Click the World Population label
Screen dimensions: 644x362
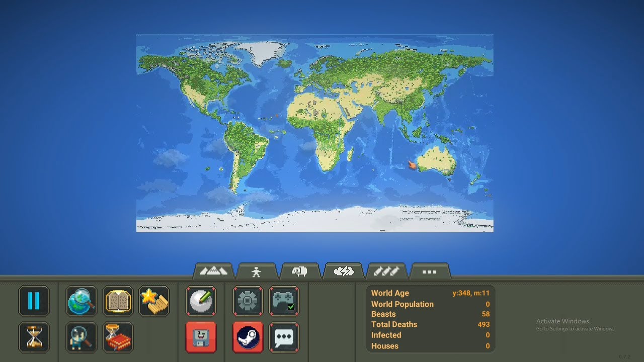[402, 304]
